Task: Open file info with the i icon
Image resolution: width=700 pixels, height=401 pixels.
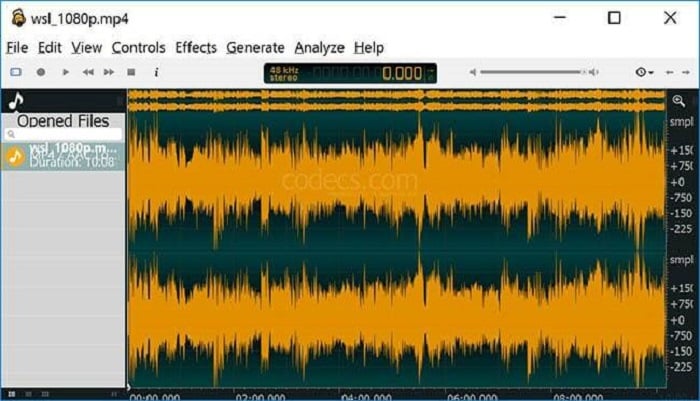Action: [x=156, y=72]
